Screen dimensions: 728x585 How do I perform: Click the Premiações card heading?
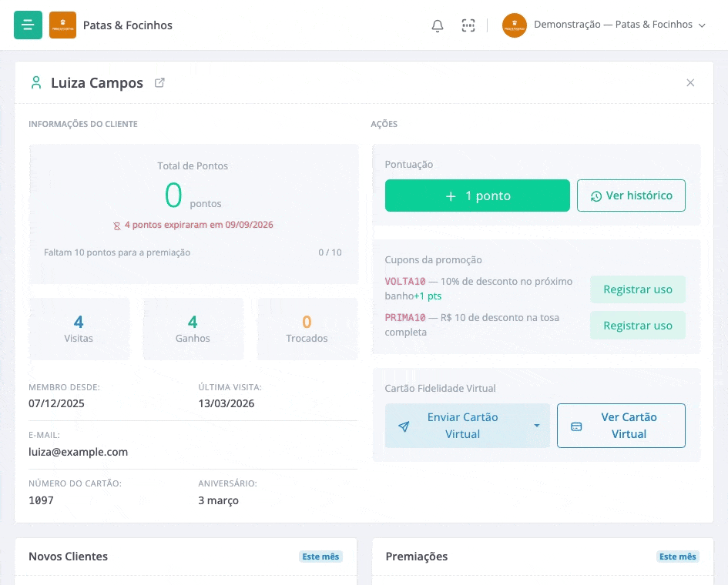[417, 557]
